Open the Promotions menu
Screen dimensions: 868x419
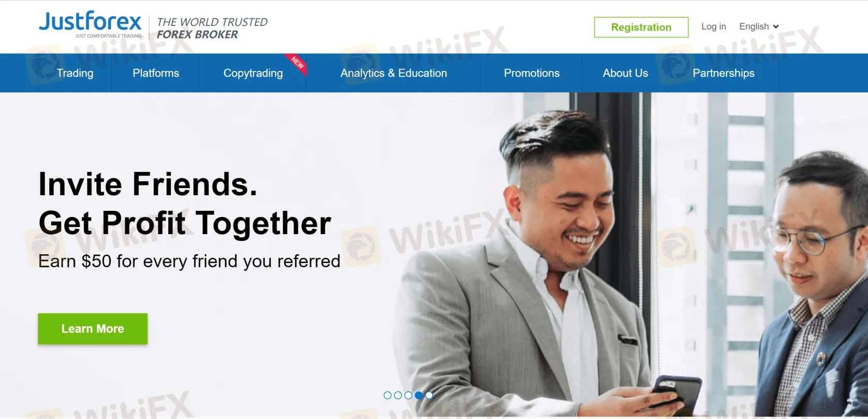[x=532, y=73]
